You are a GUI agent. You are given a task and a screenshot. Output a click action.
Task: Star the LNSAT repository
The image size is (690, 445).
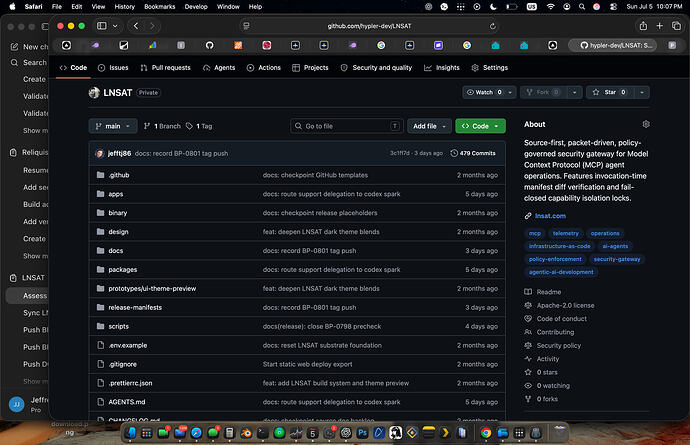click(x=610, y=92)
